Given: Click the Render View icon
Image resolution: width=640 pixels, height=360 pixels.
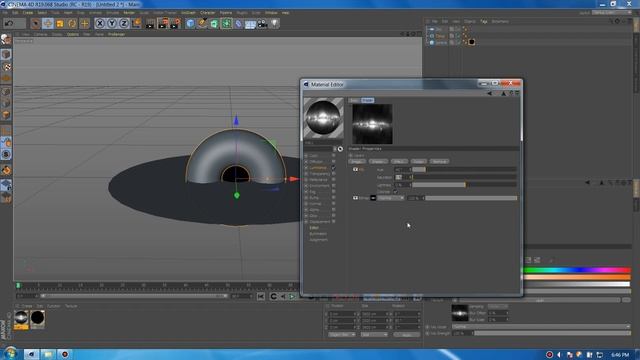Looking at the screenshot, I should tap(151, 24).
